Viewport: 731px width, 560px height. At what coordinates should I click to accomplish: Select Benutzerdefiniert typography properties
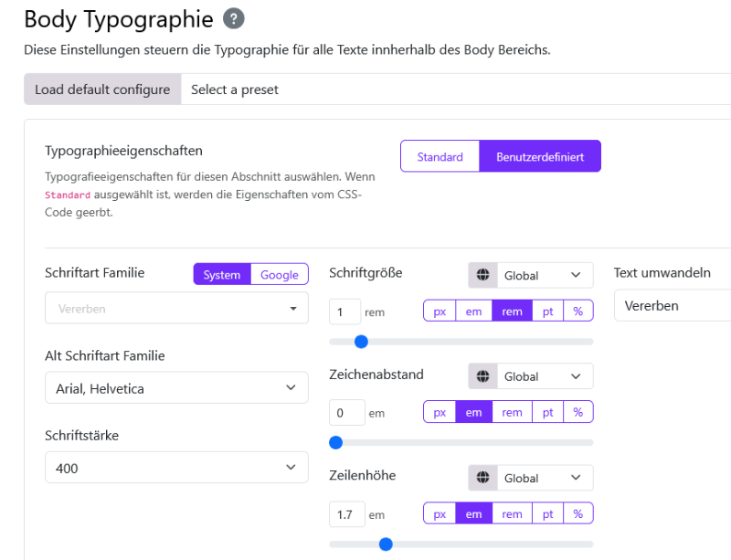540,156
